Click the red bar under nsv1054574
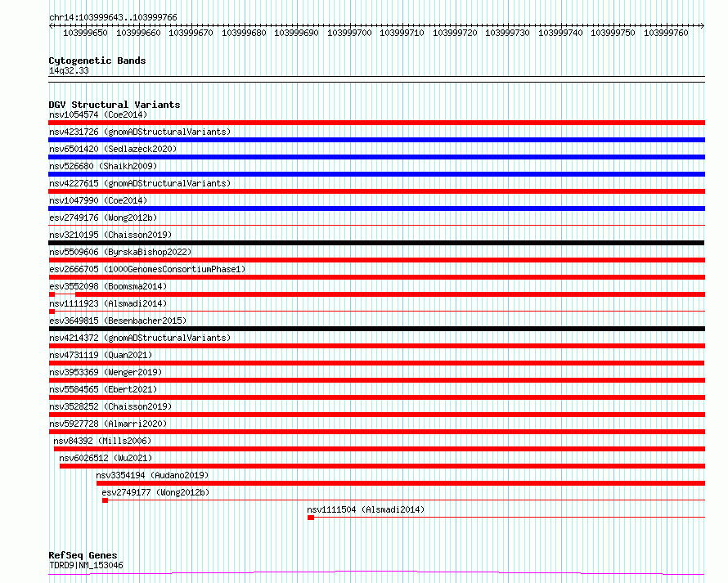728x583 pixels. coord(376,123)
